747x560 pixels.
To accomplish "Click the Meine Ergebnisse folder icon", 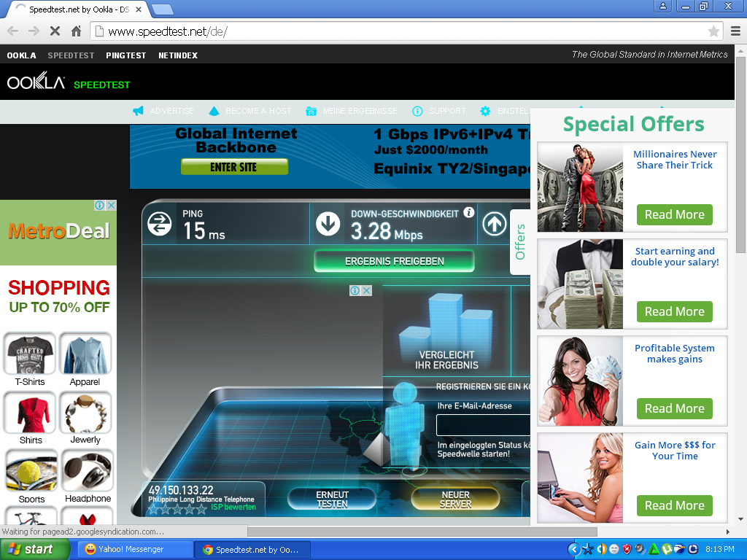I will [311, 111].
